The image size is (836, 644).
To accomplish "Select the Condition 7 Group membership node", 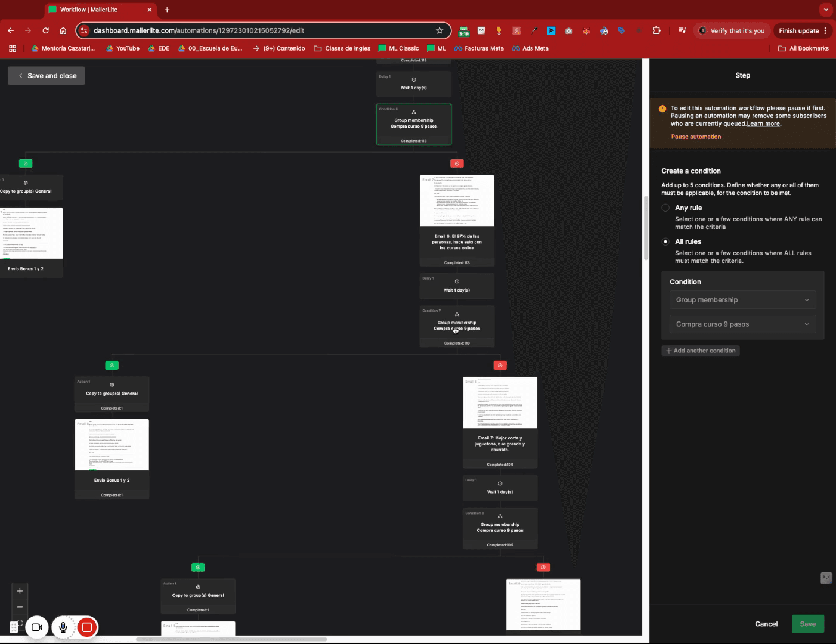I will coord(457,326).
